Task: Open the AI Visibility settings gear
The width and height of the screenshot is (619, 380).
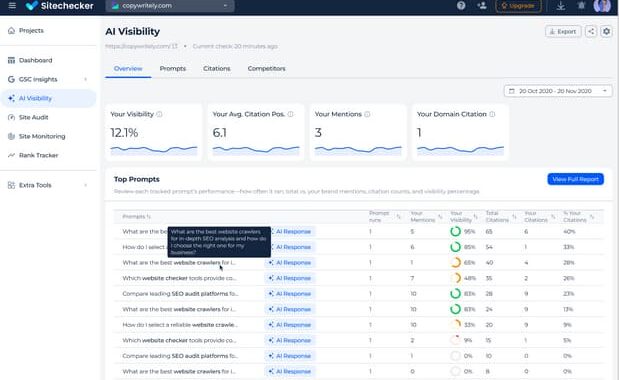Action: (606, 31)
